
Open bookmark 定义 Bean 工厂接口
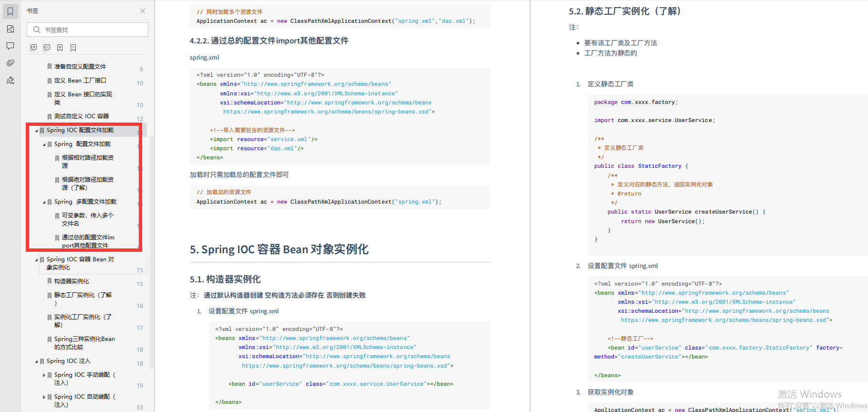click(x=80, y=81)
